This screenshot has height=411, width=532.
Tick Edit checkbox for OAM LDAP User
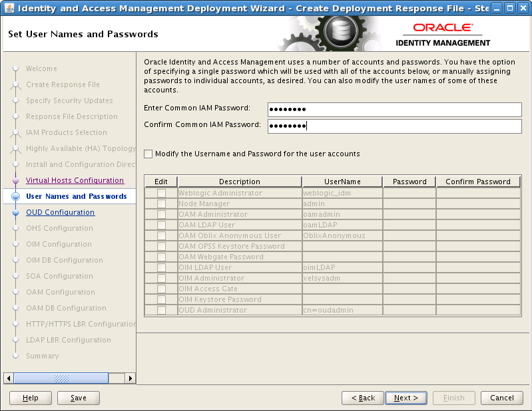[x=161, y=225]
